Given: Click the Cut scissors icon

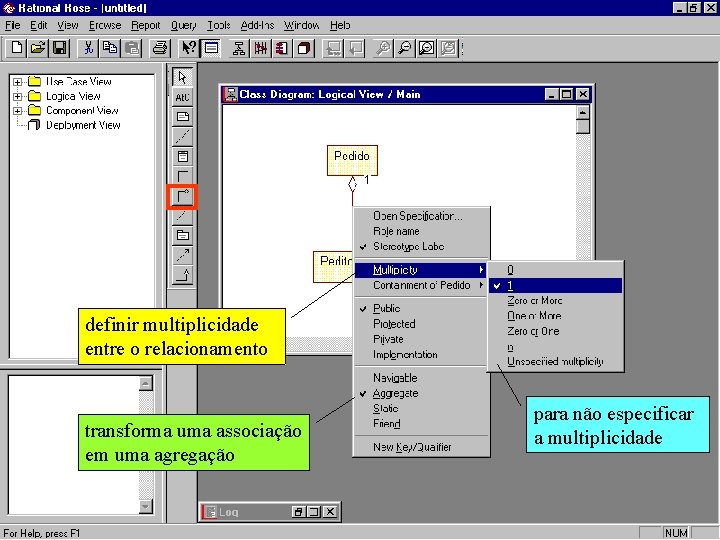Looking at the screenshot, I should 88,48.
